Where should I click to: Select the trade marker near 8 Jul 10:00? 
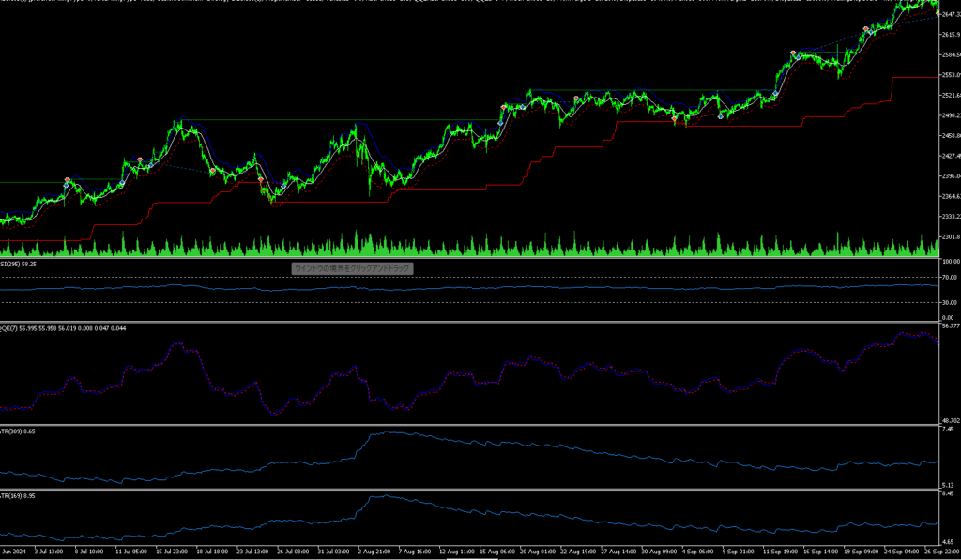tap(68, 180)
